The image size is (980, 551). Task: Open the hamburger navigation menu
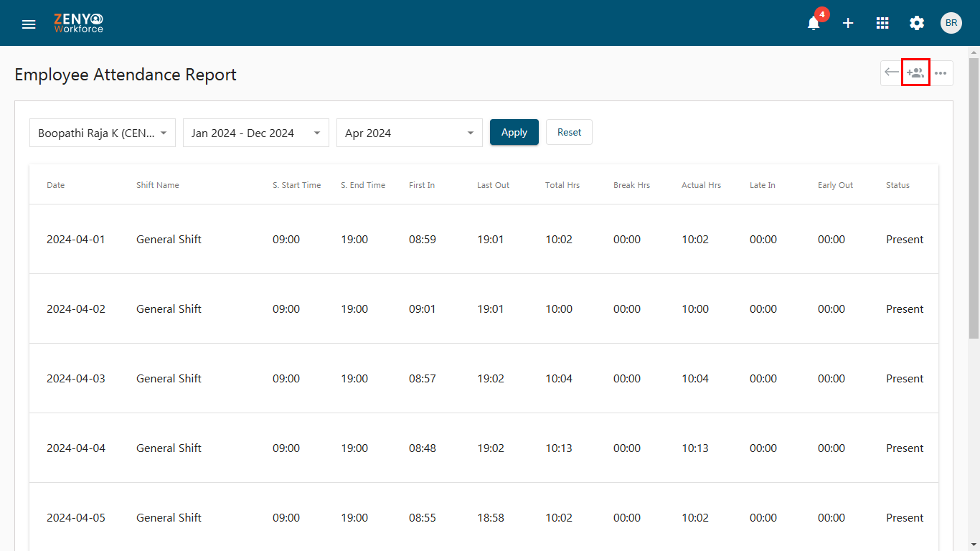tap(29, 24)
